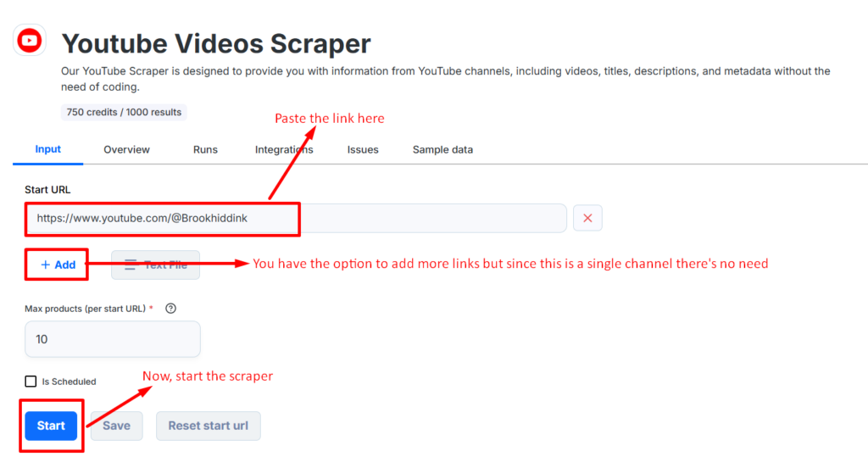Screen dimensions: 868x457
Task: Click the Text File button
Action: (x=156, y=265)
